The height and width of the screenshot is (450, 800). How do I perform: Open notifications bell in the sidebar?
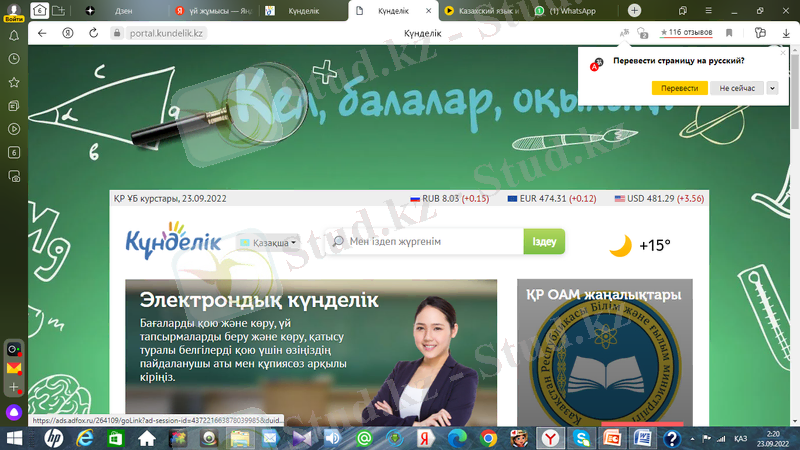[14, 35]
